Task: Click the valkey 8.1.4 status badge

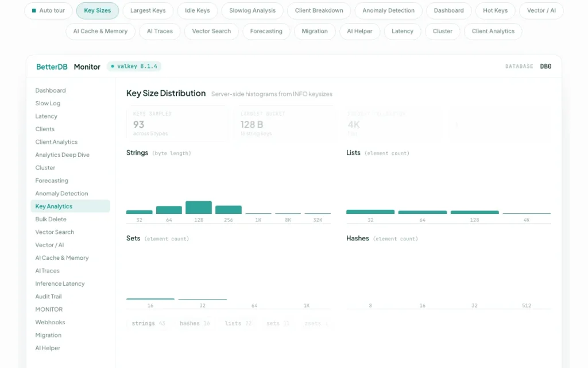Action: coord(134,67)
